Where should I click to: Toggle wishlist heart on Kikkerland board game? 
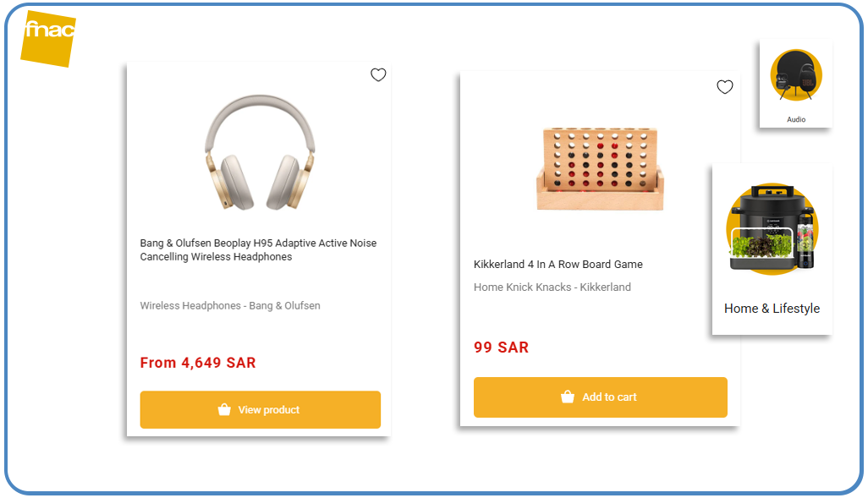click(725, 86)
